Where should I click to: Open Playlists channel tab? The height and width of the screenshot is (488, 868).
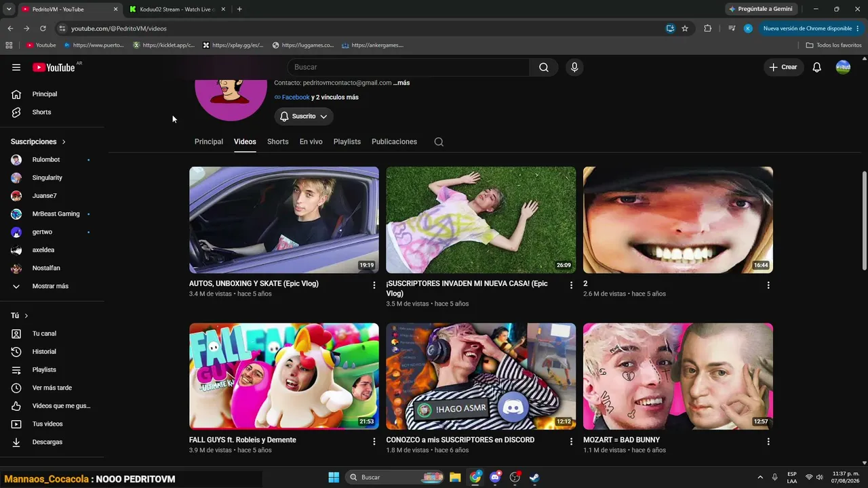[x=347, y=142]
